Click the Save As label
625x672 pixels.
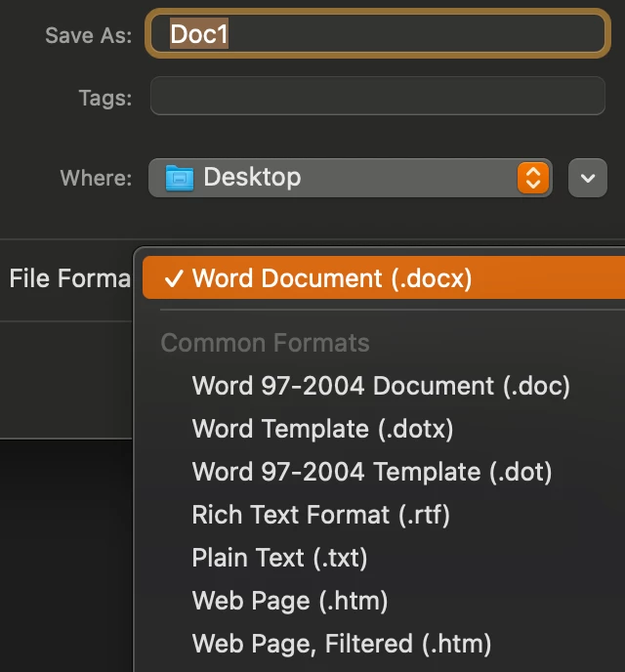(x=89, y=35)
